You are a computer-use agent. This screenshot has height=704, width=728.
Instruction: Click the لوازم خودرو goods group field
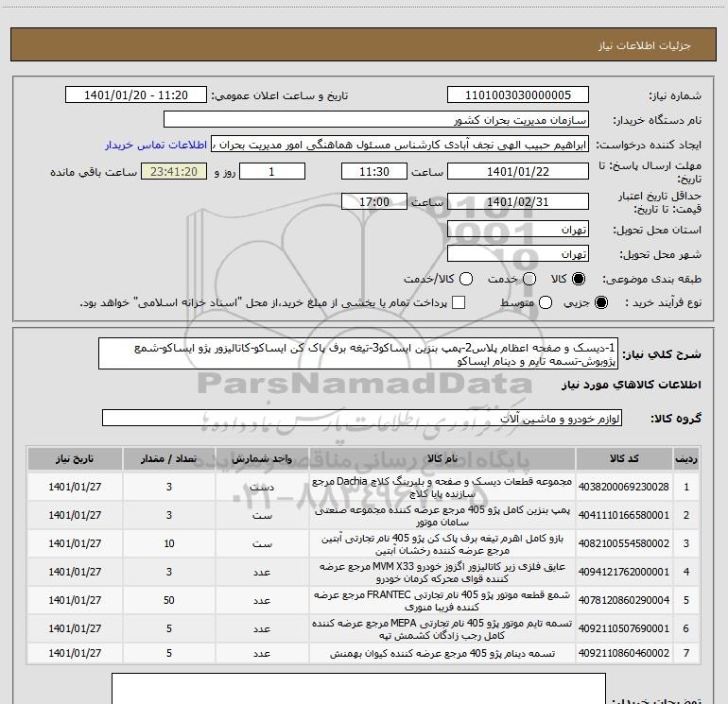(362, 418)
